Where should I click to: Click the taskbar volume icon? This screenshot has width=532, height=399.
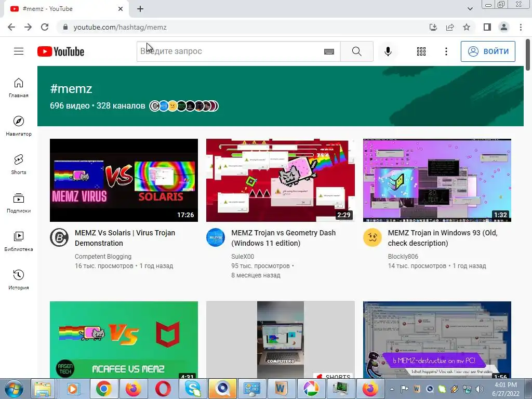479,389
